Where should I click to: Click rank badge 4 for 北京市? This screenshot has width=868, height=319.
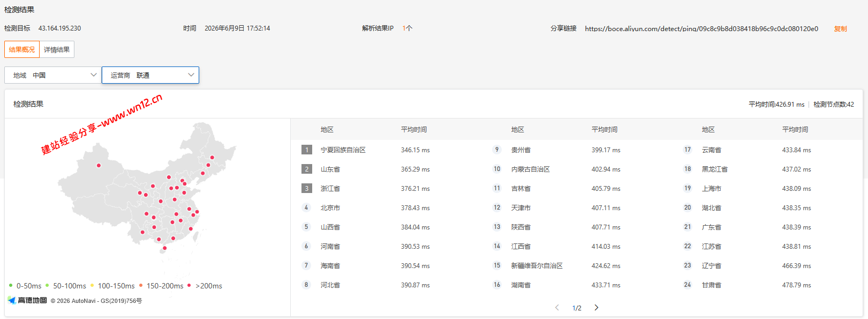tap(306, 207)
